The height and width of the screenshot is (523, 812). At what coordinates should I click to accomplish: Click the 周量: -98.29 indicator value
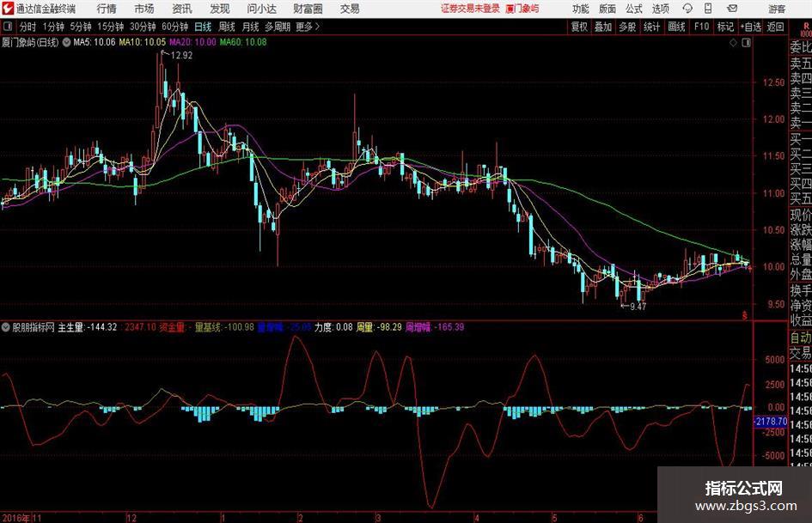click(x=379, y=327)
